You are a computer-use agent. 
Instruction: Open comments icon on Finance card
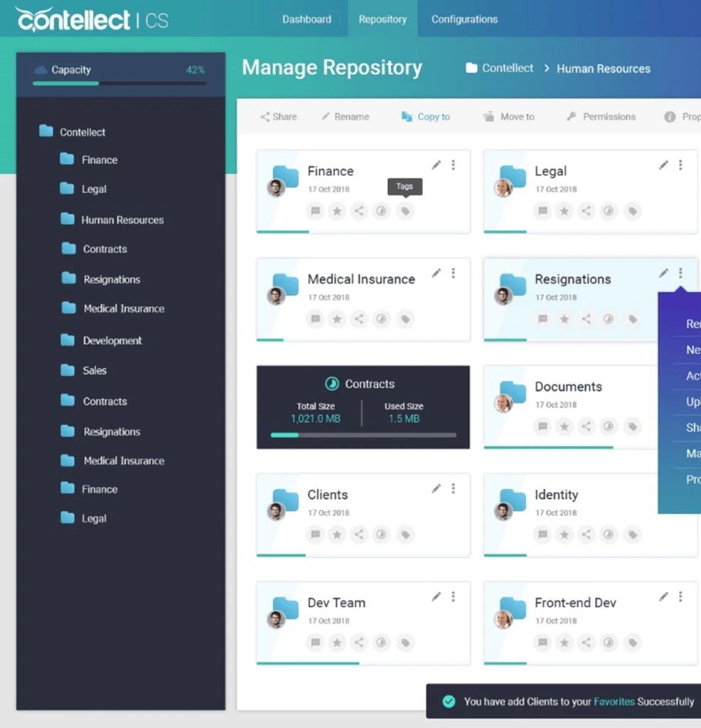click(x=315, y=211)
